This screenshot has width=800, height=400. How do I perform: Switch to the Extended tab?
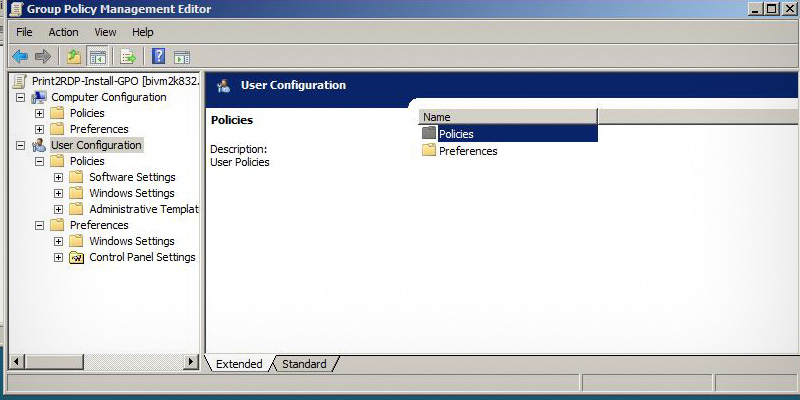(x=239, y=364)
